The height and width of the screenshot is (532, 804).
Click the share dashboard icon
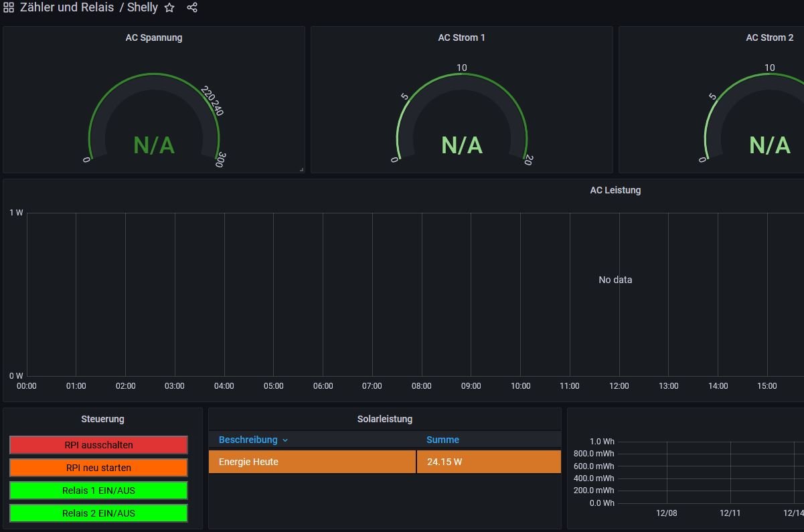click(192, 8)
